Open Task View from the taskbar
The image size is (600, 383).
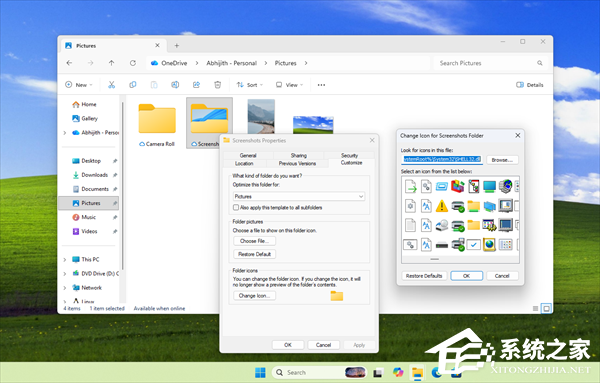pos(378,372)
